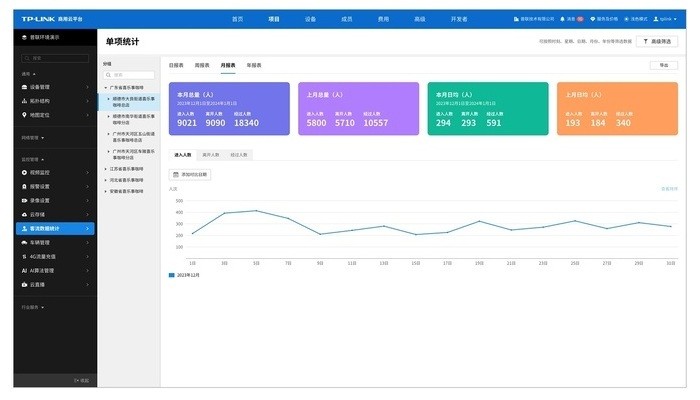Click the 导出 export button
The image size is (700, 400).
click(x=663, y=64)
